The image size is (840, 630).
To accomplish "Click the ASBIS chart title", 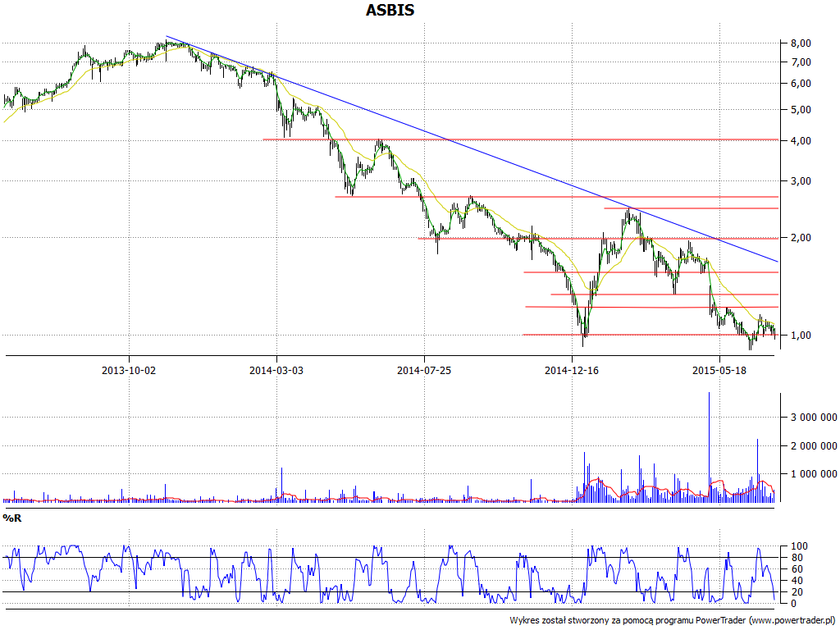I will point(390,10).
